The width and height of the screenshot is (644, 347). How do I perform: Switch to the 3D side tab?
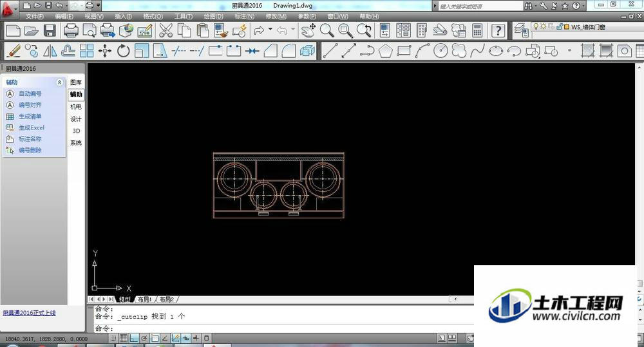pyautogui.click(x=76, y=131)
